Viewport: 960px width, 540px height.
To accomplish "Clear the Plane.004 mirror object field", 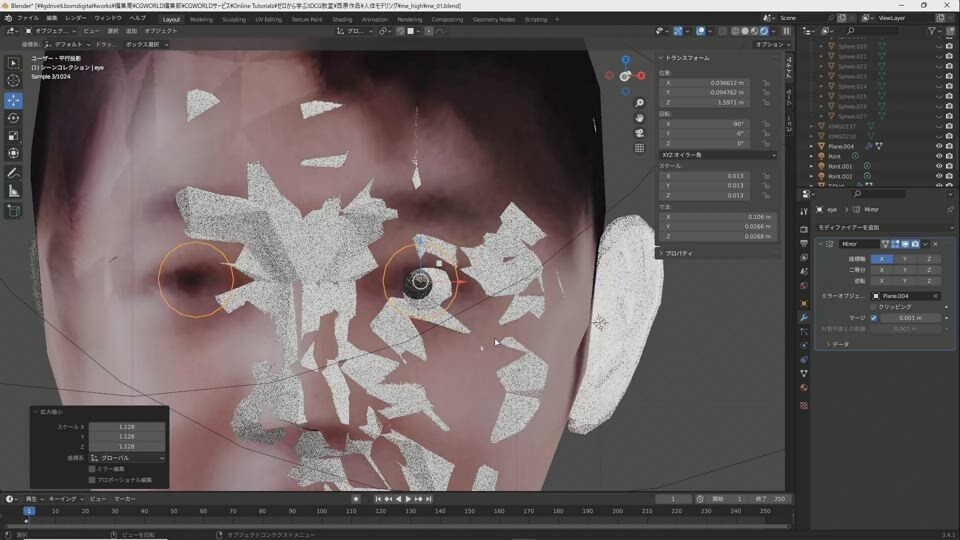I will [936, 296].
